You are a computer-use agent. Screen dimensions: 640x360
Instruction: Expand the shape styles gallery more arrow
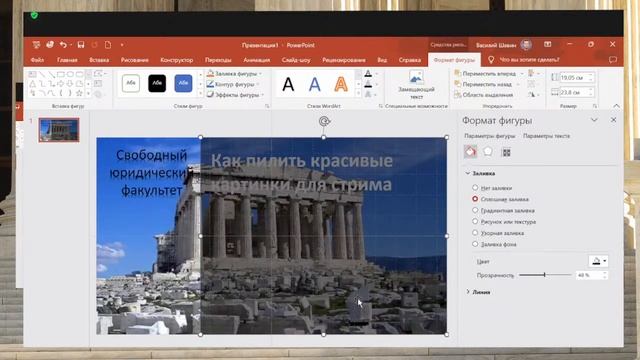pos(200,94)
